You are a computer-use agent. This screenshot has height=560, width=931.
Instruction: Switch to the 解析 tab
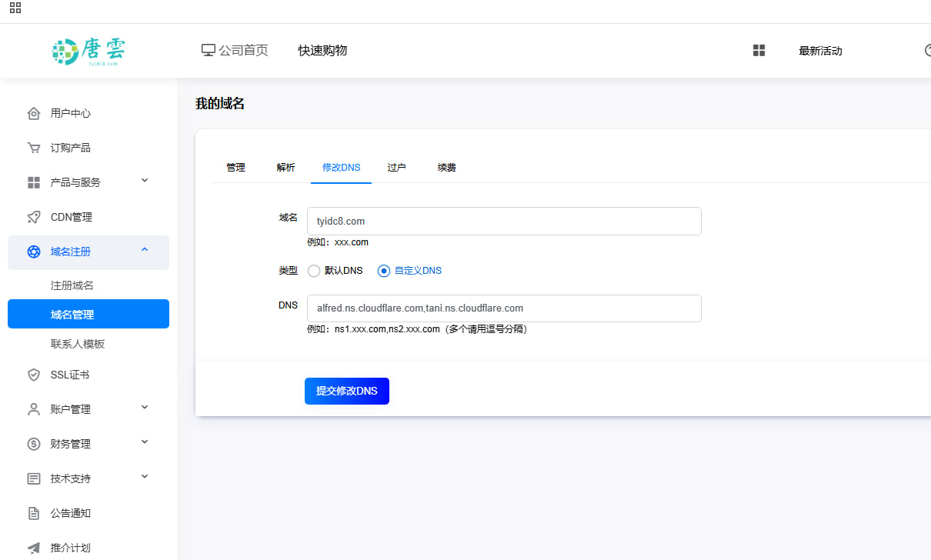click(x=285, y=168)
